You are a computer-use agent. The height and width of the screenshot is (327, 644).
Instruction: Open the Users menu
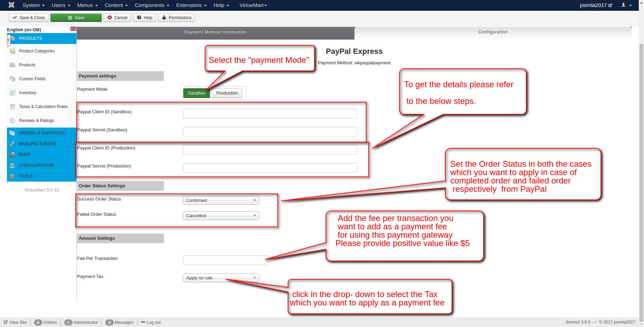click(61, 5)
